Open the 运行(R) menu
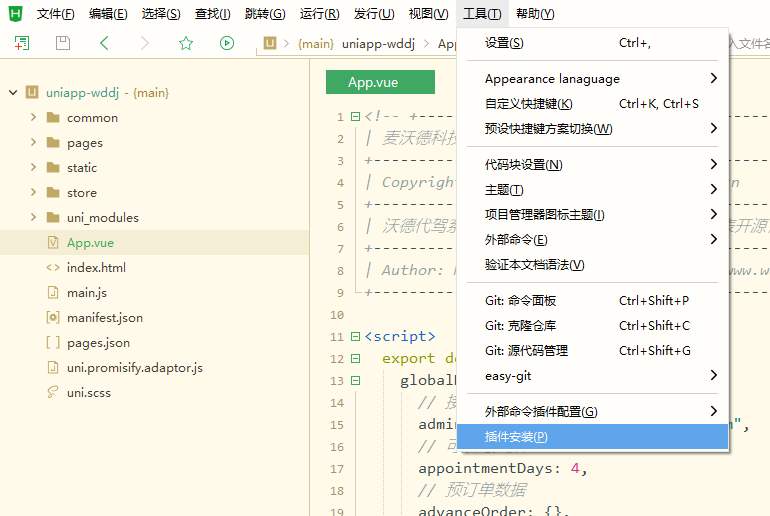Viewport: 770px width, 516px height. (320, 14)
